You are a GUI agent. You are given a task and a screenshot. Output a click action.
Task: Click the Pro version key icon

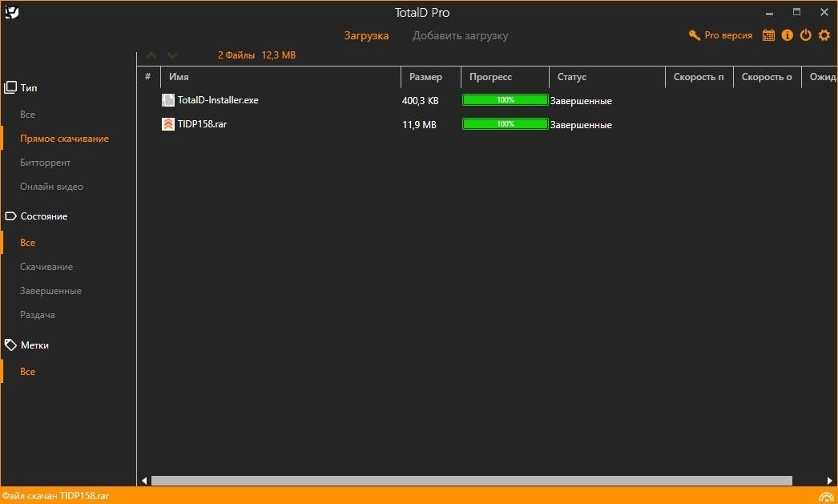[695, 35]
